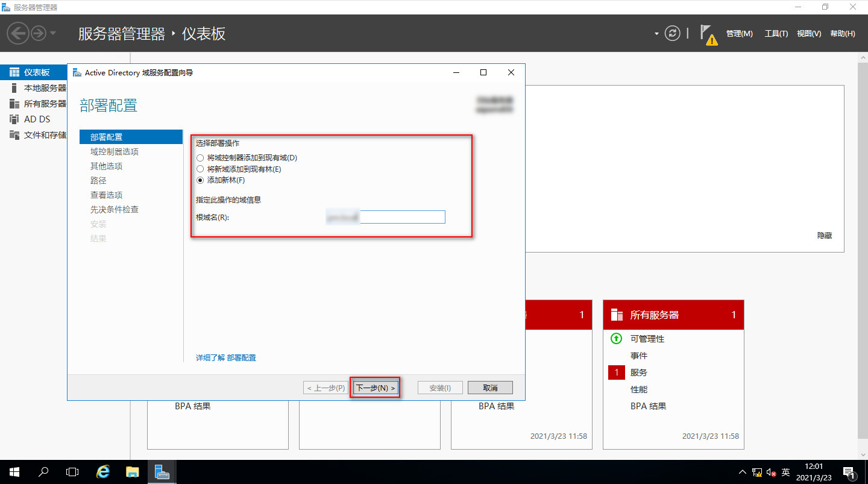Open 服务 in 所有服务器 tile

pyautogui.click(x=639, y=372)
